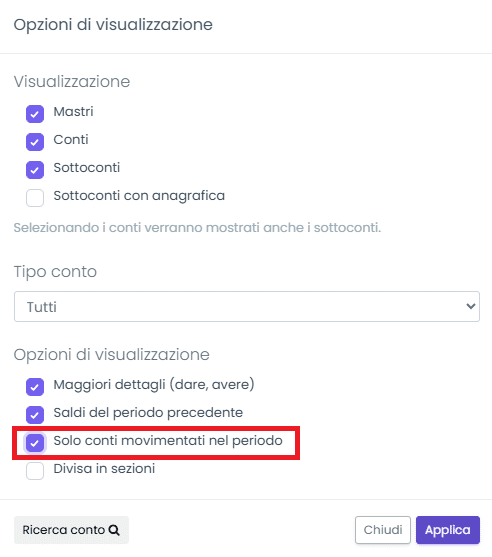Enable the Divisa in sezioni checkbox

coord(35,471)
